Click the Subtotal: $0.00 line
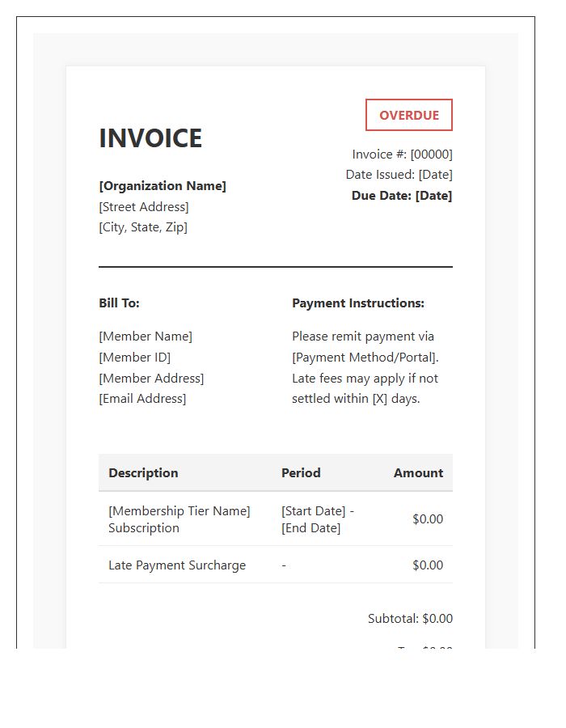The width and height of the screenshot is (566, 728). coord(410,619)
